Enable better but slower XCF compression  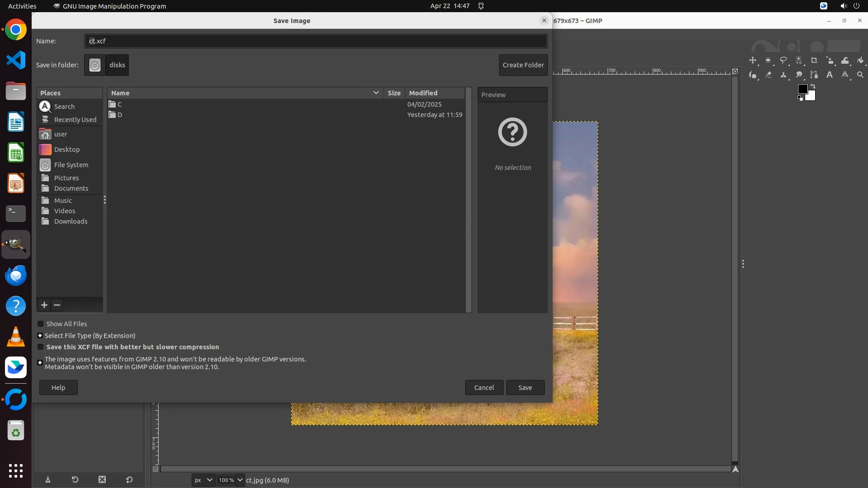point(41,347)
